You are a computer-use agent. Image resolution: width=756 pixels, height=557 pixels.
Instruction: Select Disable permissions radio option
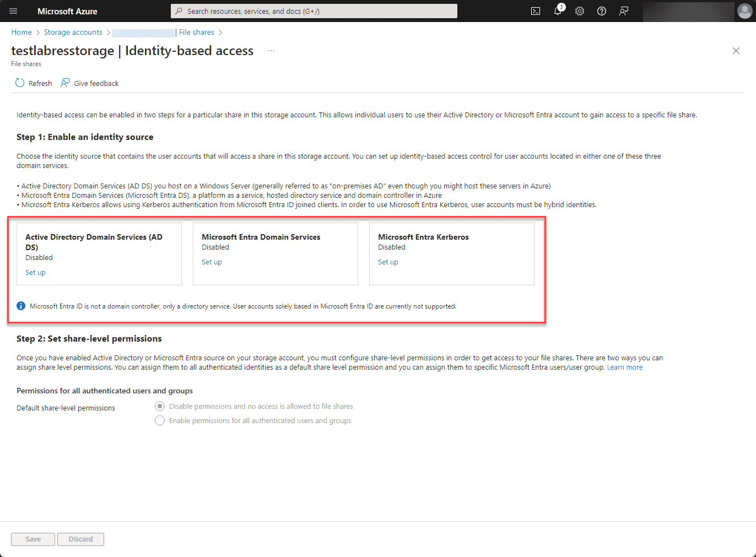pos(160,406)
